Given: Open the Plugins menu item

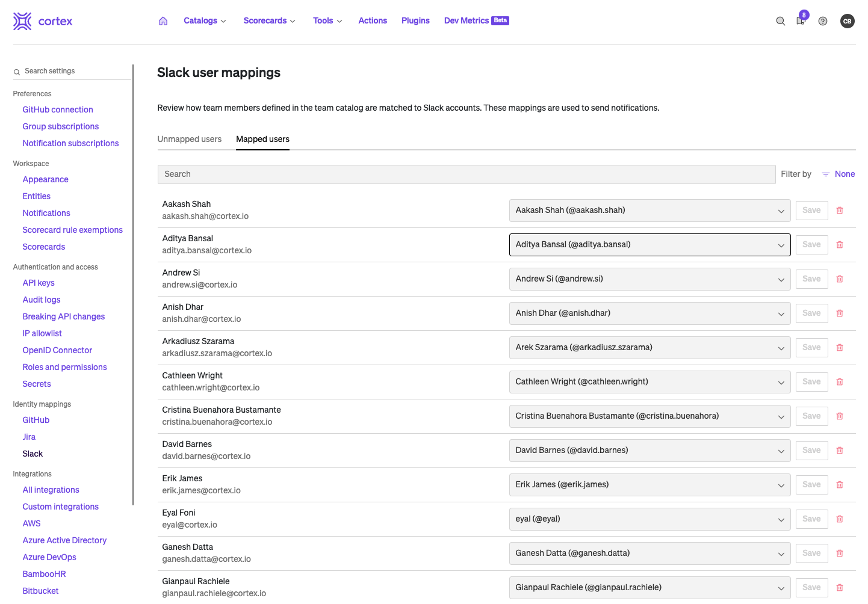Looking at the screenshot, I should pyautogui.click(x=415, y=21).
